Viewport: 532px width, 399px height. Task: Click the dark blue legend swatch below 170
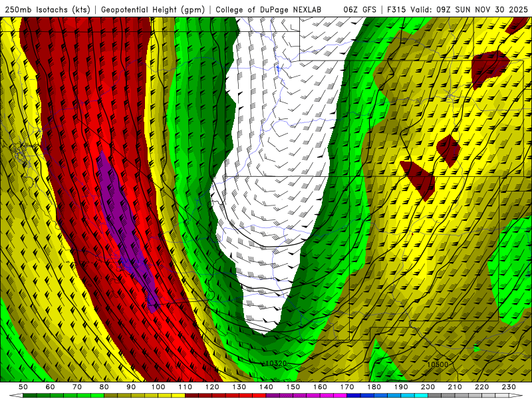(x=354, y=396)
